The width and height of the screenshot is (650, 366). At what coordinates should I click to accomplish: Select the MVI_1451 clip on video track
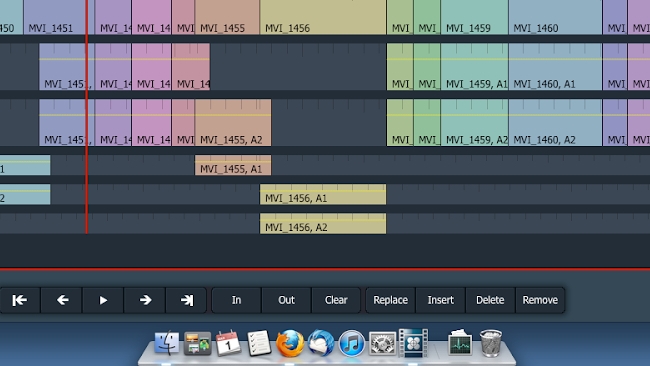coord(59,17)
